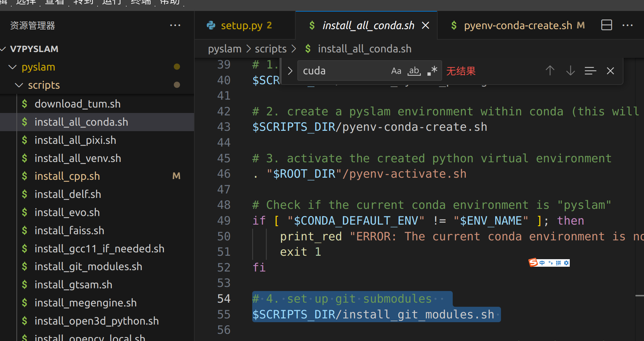Toggle regular expression search option
Screen dimensions: 644x341
[432, 71]
